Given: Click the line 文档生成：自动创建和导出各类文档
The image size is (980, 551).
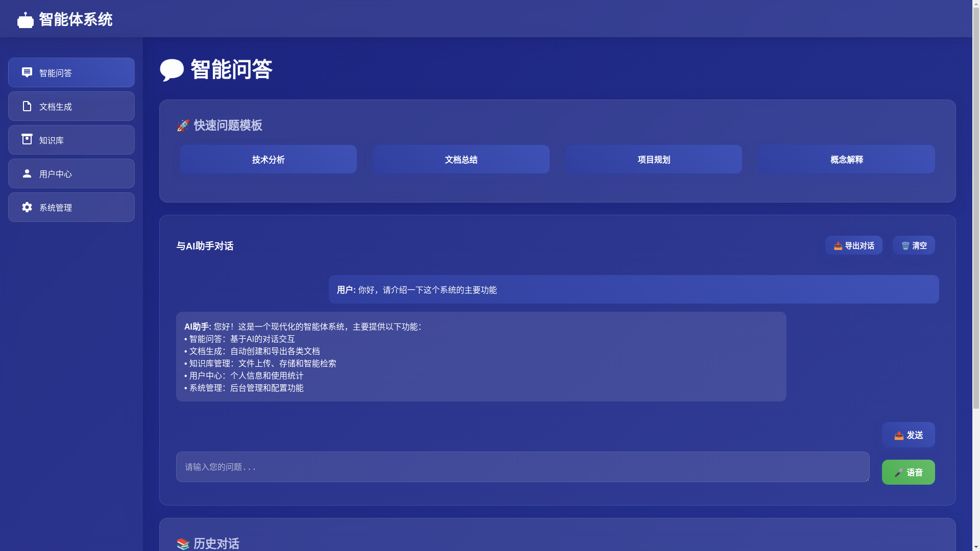Looking at the screenshot, I should [x=252, y=351].
